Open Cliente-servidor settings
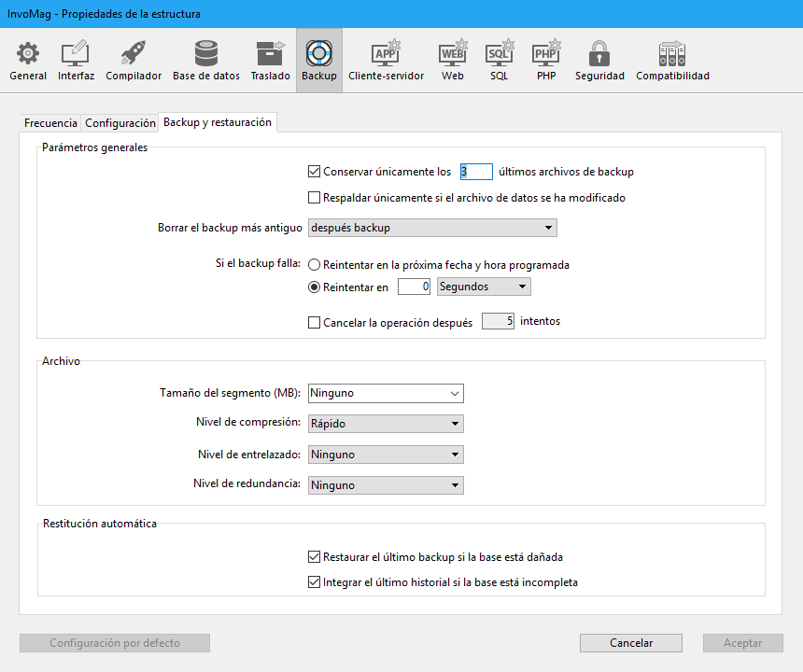Image resolution: width=803 pixels, height=672 pixels. tap(386, 60)
